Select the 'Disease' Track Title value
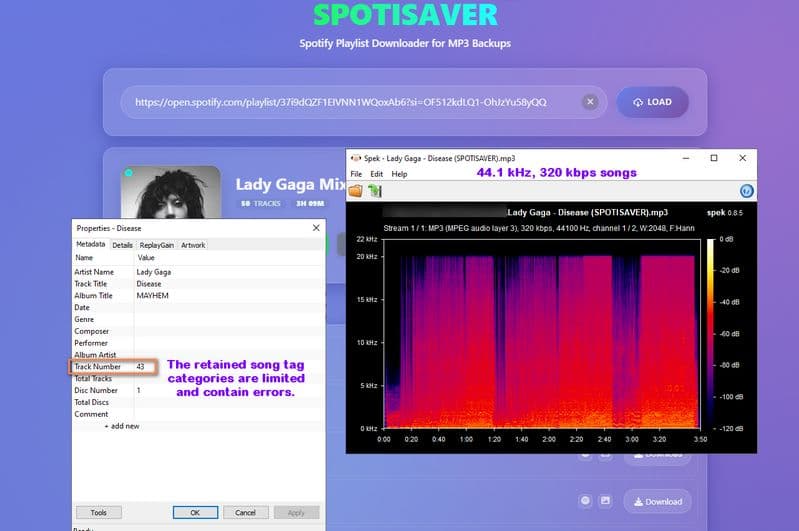799x531 pixels. coord(149,284)
